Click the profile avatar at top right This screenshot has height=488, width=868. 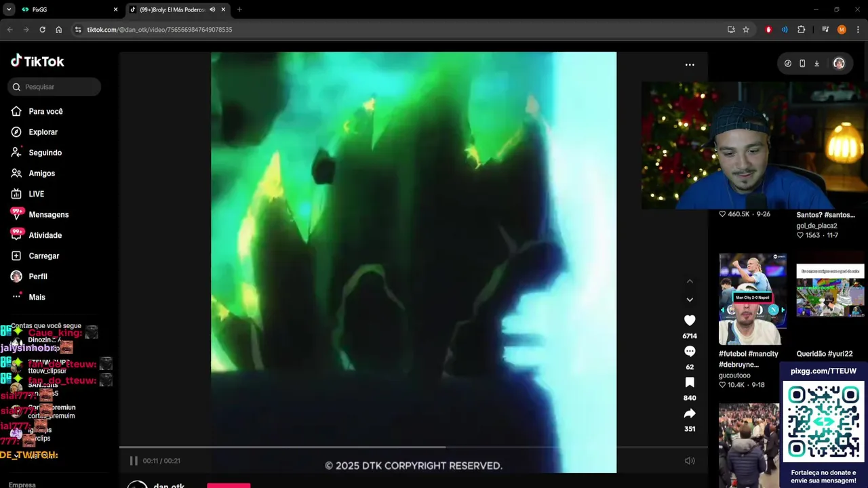tap(839, 64)
